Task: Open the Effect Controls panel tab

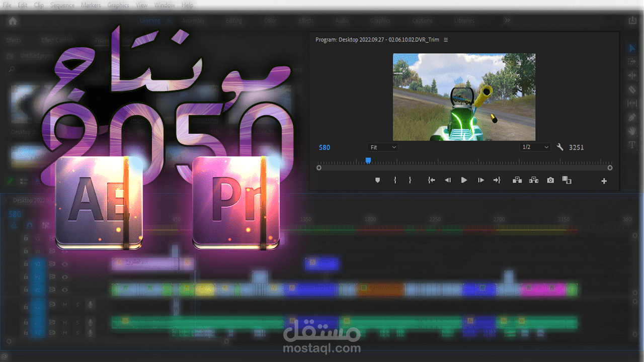Action: coord(58,40)
